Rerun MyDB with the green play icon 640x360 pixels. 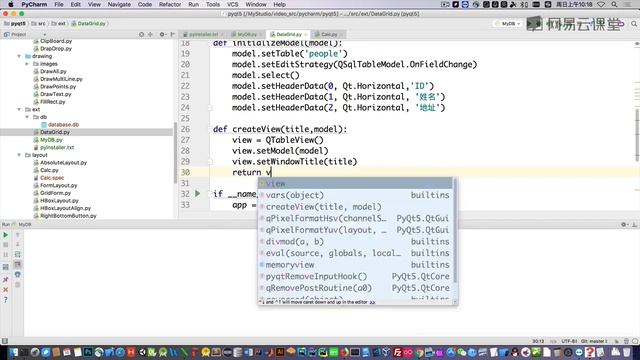(x=6, y=235)
